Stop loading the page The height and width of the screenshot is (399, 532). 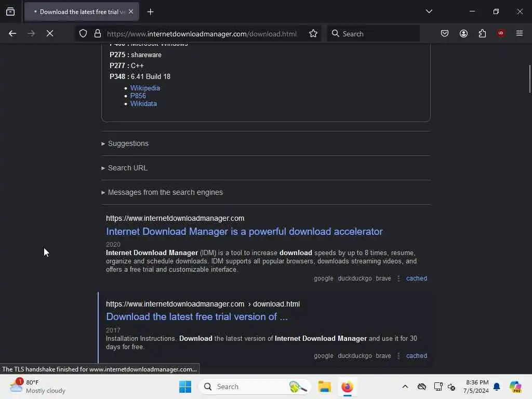point(50,34)
